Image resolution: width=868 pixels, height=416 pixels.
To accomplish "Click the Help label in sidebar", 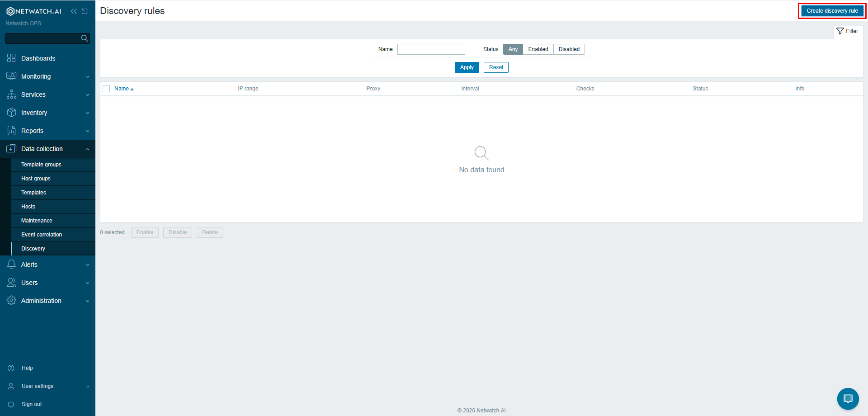I will (27, 368).
